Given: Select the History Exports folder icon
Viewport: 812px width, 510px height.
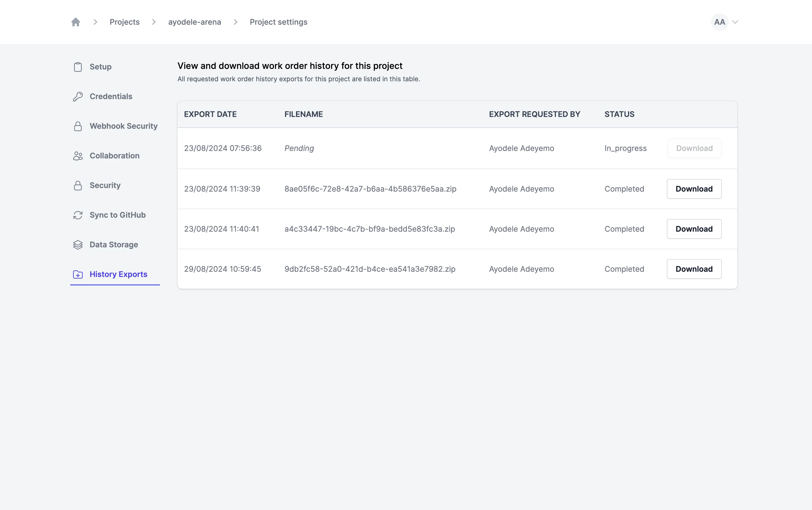Looking at the screenshot, I should [x=78, y=274].
